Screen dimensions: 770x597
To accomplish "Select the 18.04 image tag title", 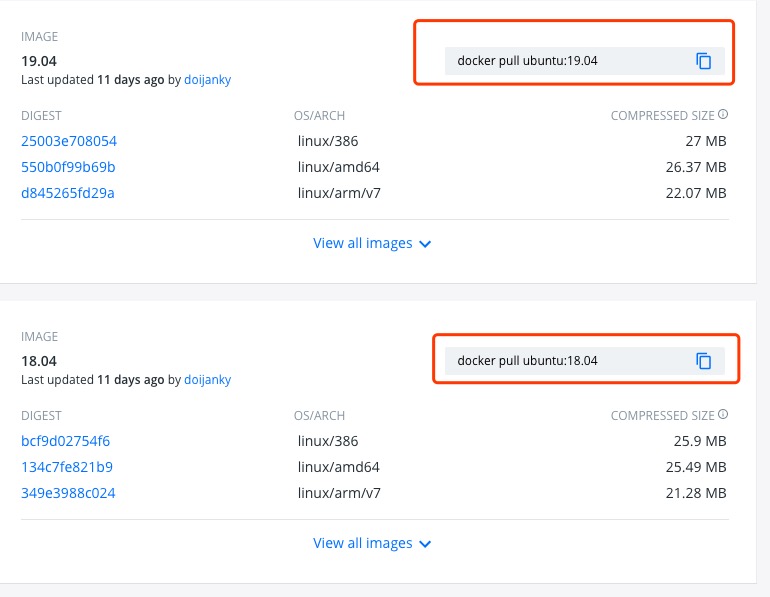I will [37, 361].
